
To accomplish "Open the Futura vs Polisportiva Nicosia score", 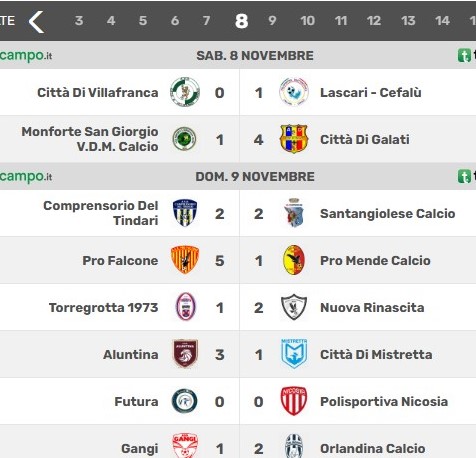I will 239,402.
